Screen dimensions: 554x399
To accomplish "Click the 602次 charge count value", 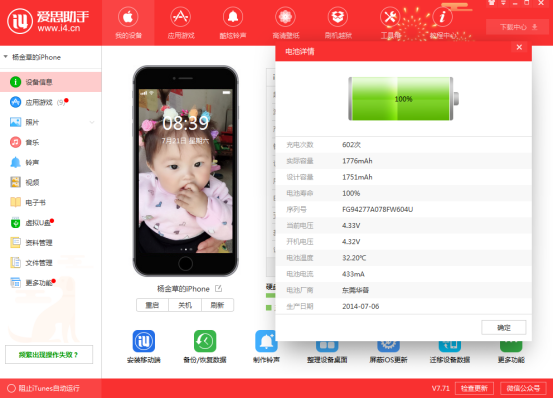I will pos(352,145).
